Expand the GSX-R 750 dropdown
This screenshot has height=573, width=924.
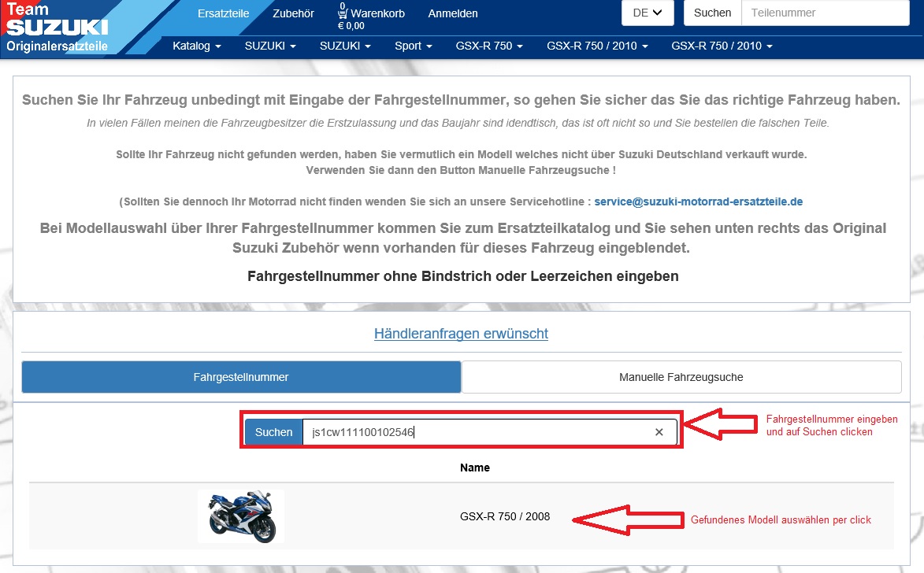[489, 46]
